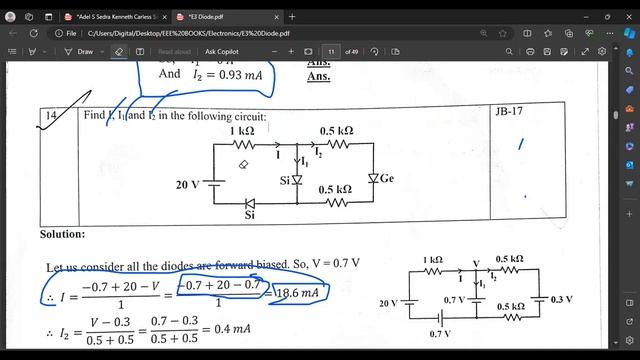Open the Collections panel
640x360 pixels.
(569, 33)
